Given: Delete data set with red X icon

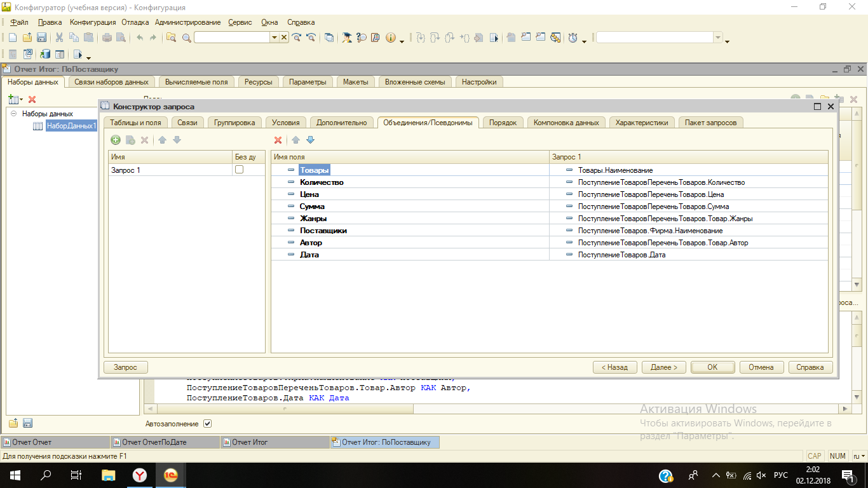Looking at the screenshot, I should [x=32, y=99].
